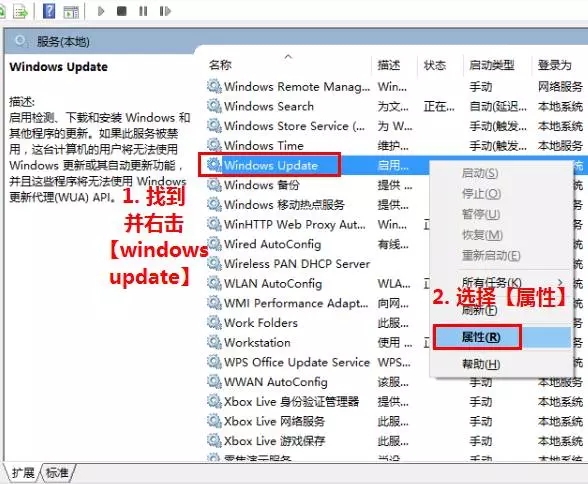The height and width of the screenshot is (484, 588).
Task: Click the gear icon beside Windows Time
Action: tap(214, 145)
